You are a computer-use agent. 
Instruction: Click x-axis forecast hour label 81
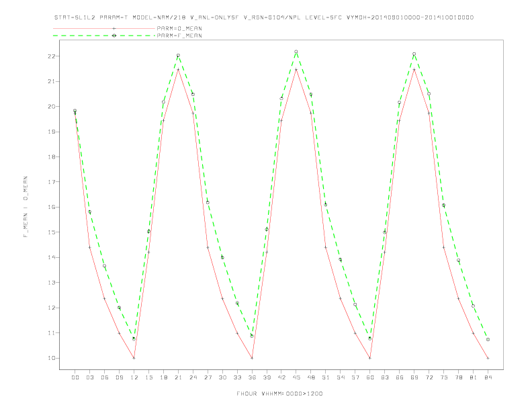click(x=474, y=377)
